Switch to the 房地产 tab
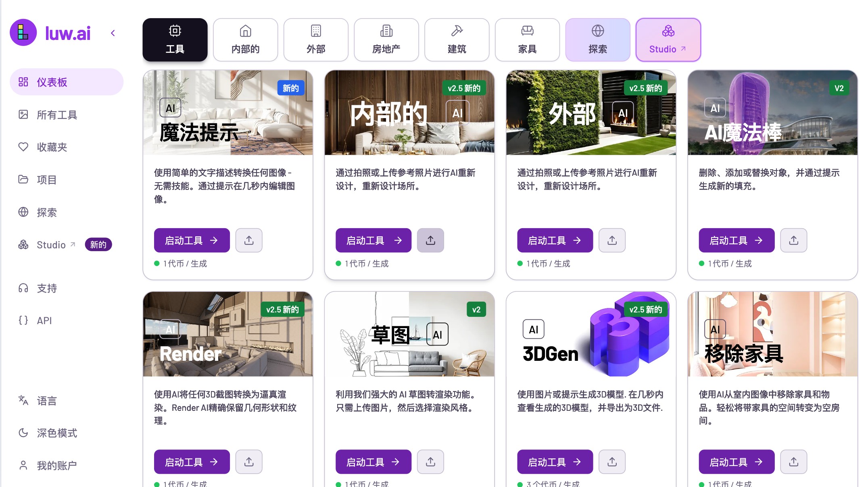 coord(386,40)
